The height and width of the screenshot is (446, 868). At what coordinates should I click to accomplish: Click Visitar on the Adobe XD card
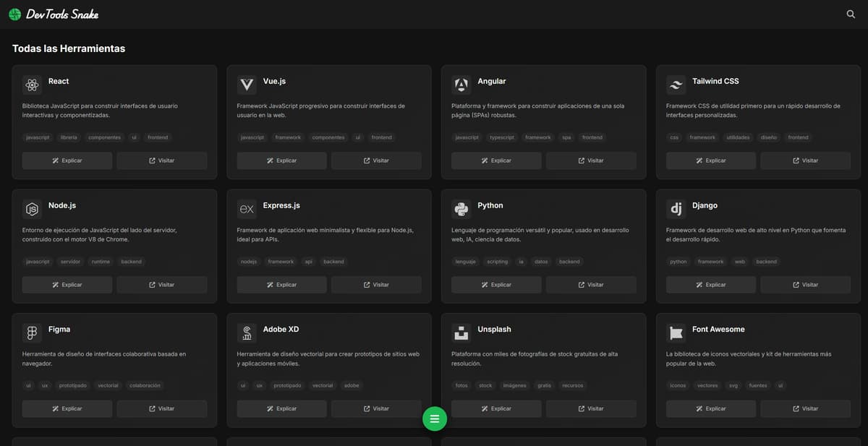[376, 408]
